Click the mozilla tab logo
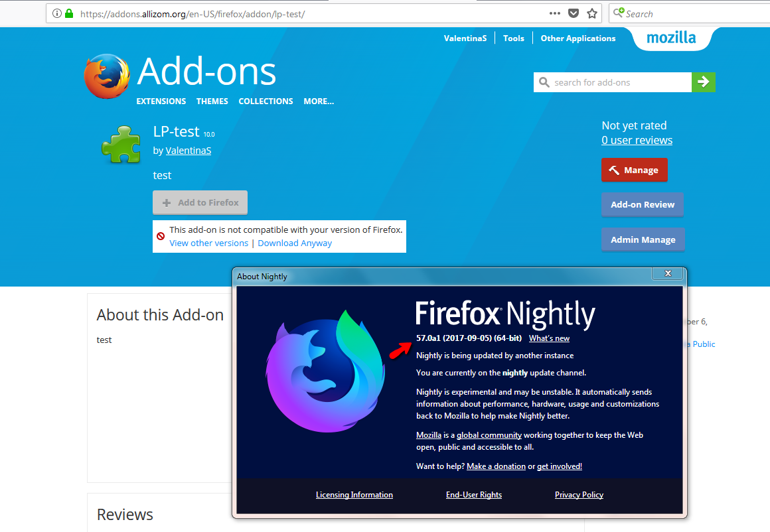The image size is (770, 532). pyautogui.click(x=671, y=37)
